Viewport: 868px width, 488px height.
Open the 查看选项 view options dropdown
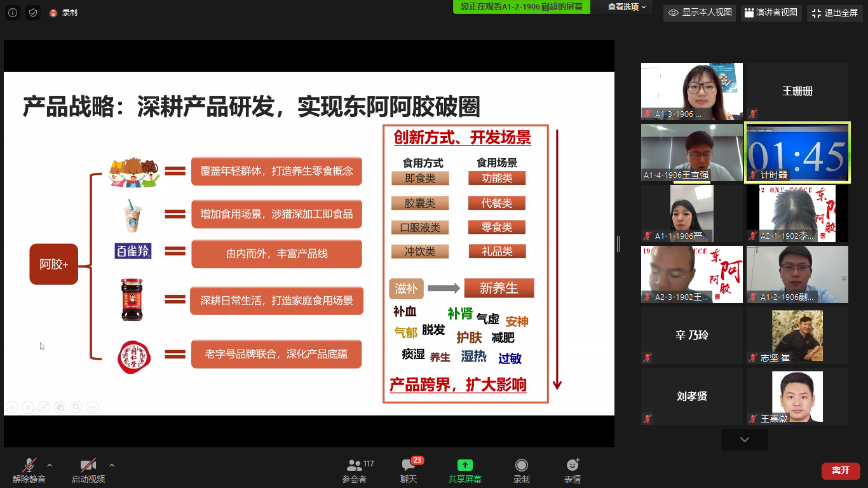pos(627,7)
